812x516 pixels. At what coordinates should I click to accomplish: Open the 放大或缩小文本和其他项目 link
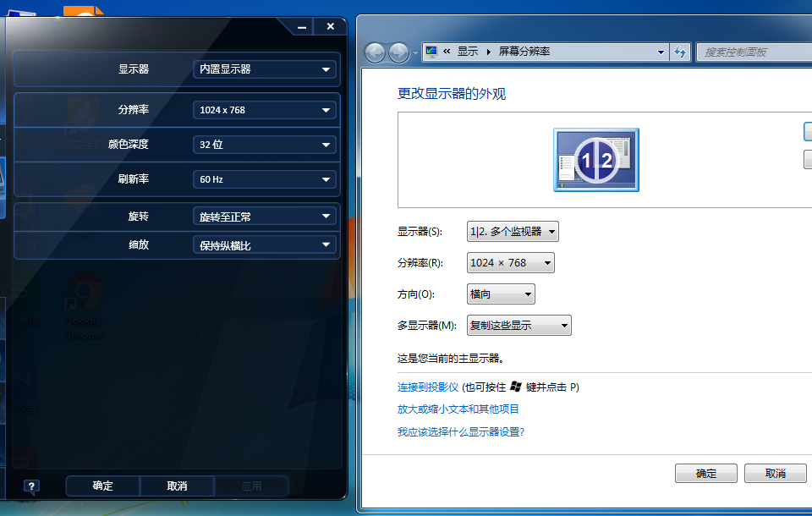(x=458, y=409)
